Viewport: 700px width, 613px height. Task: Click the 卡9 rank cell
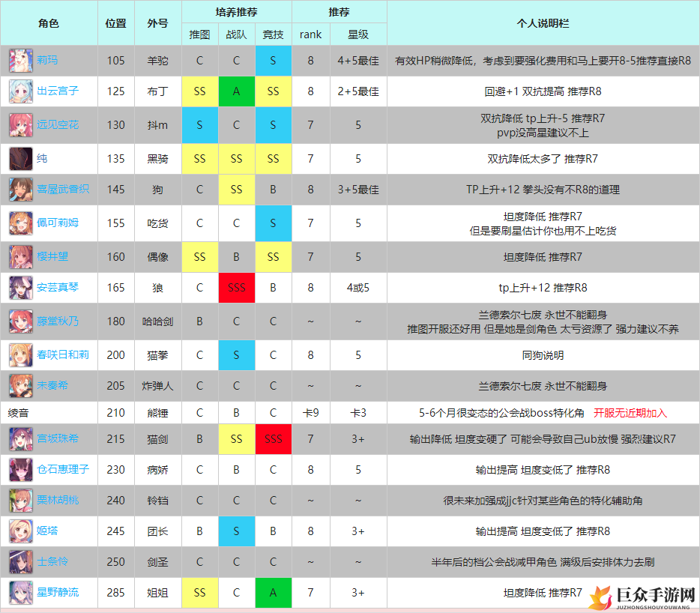(311, 413)
